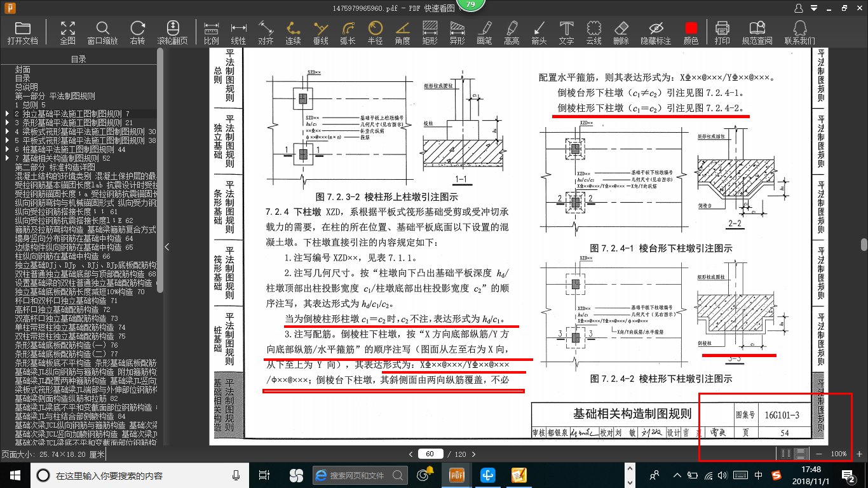Select the 弧长 arc length tool
868x488 pixels.
point(348,33)
